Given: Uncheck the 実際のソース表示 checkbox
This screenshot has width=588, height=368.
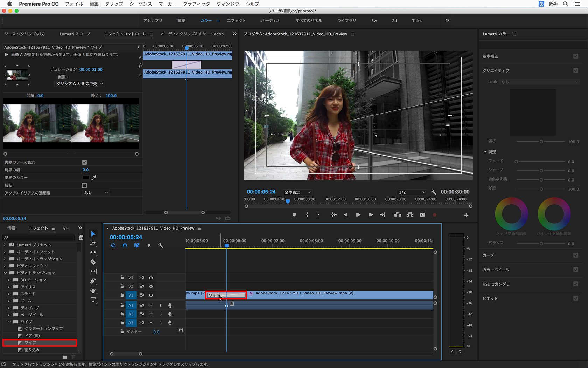Looking at the screenshot, I should [84, 162].
